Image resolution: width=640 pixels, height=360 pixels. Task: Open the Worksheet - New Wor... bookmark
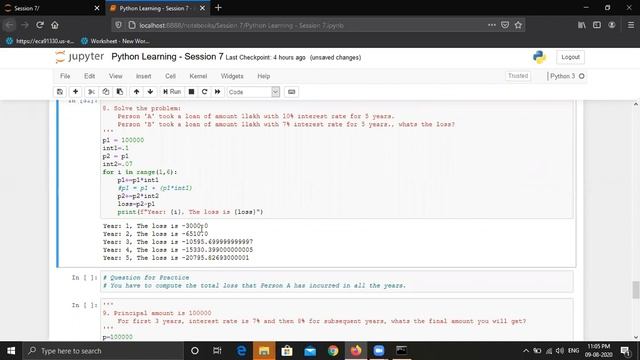click(x=115, y=41)
